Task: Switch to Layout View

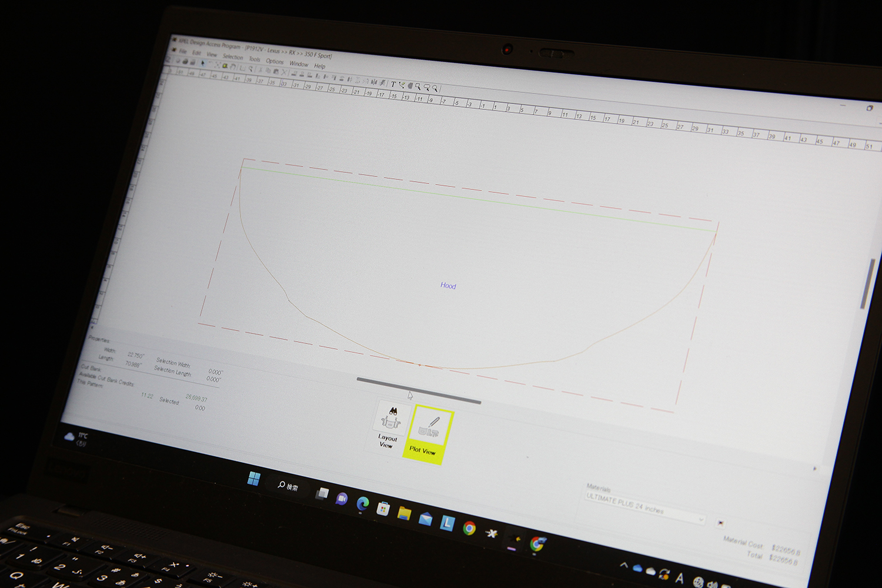Action: (x=389, y=427)
